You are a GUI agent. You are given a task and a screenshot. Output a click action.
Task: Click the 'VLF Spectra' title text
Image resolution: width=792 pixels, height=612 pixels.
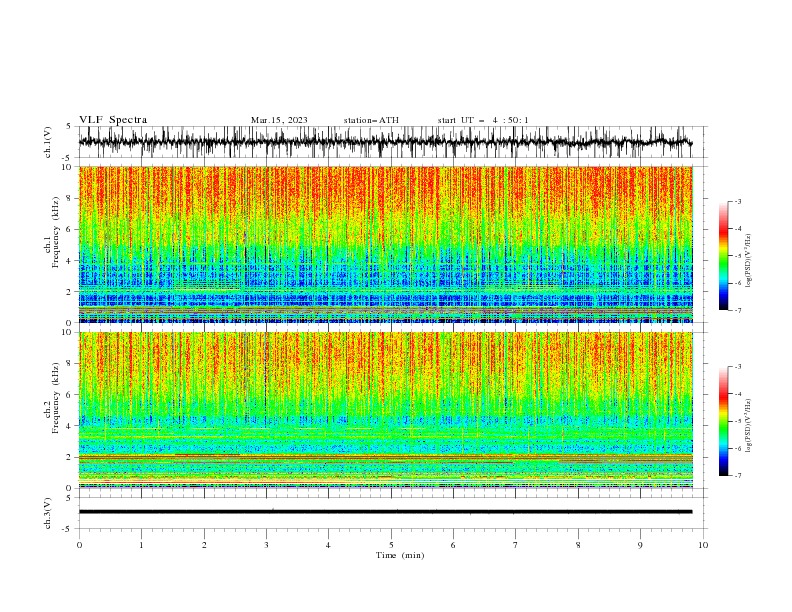coord(113,120)
